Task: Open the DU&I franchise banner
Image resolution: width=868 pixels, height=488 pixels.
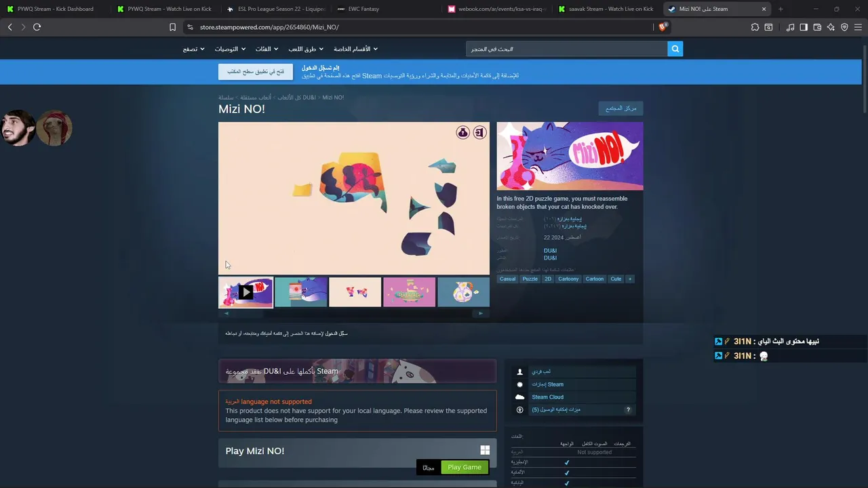Action: [x=357, y=371]
